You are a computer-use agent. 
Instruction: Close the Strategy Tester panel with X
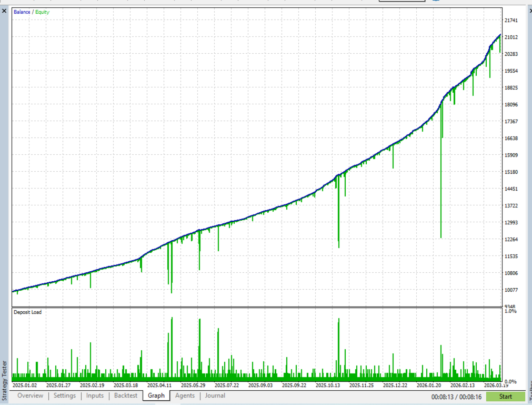[4, 11]
